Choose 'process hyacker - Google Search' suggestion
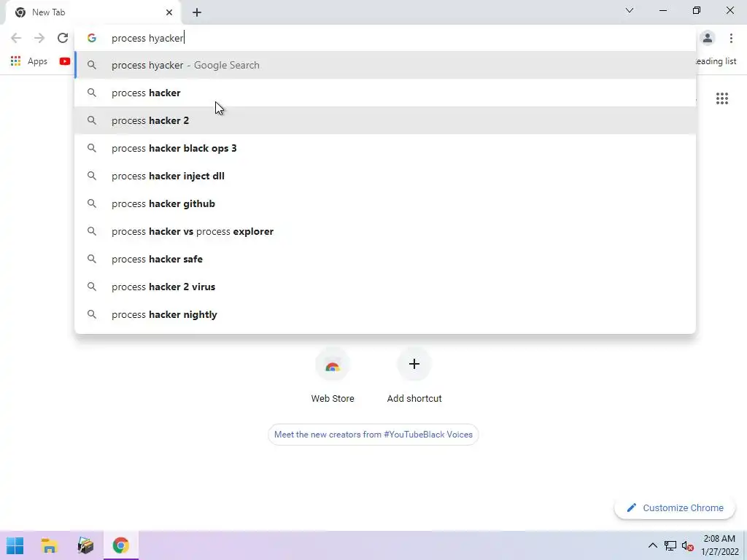This screenshot has width=747, height=560. (x=385, y=65)
